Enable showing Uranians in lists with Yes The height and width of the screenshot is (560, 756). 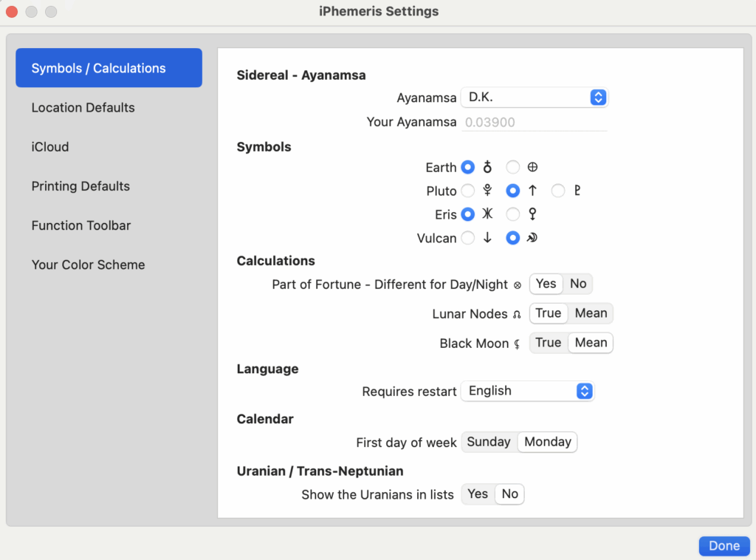tap(478, 494)
